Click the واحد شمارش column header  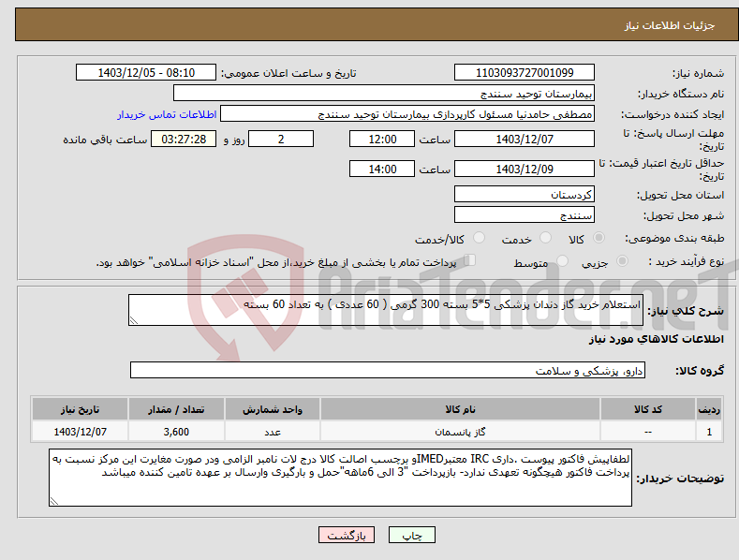tap(273, 409)
